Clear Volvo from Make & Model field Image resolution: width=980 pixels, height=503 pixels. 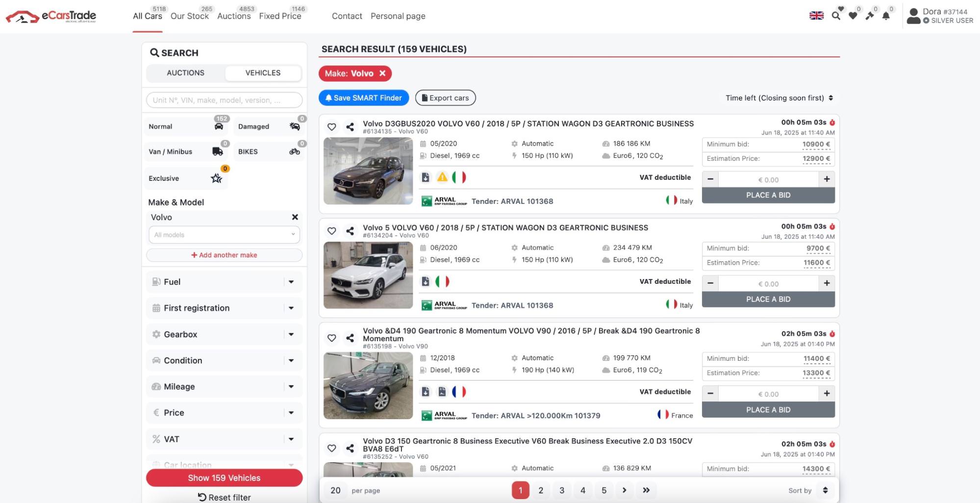click(x=295, y=217)
